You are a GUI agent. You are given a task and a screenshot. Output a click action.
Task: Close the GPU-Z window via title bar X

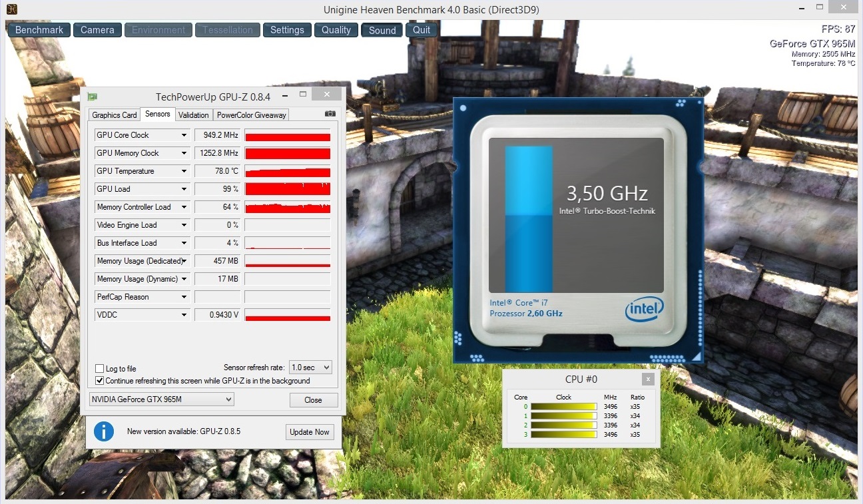click(x=326, y=95)
